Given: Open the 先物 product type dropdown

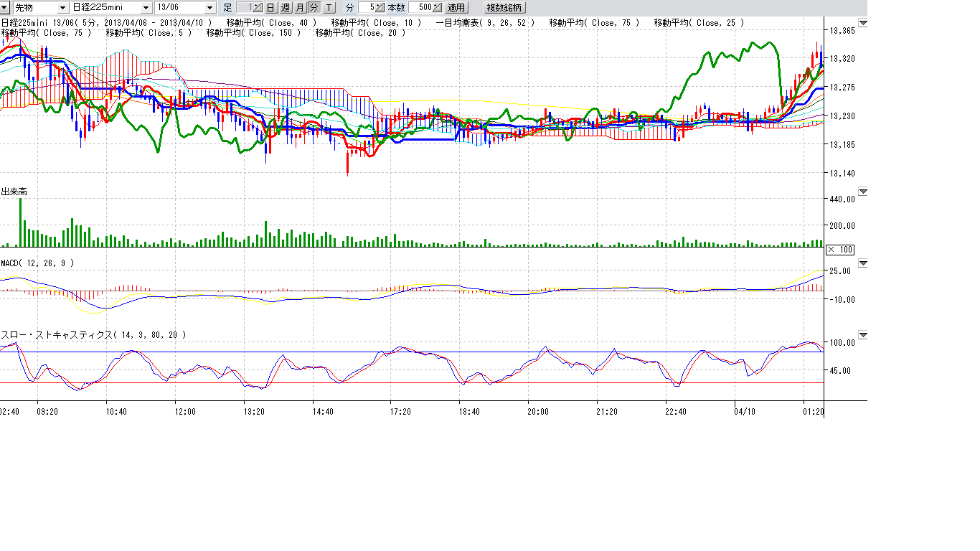Looking at the screenshot, I should [x=64, y=8].
